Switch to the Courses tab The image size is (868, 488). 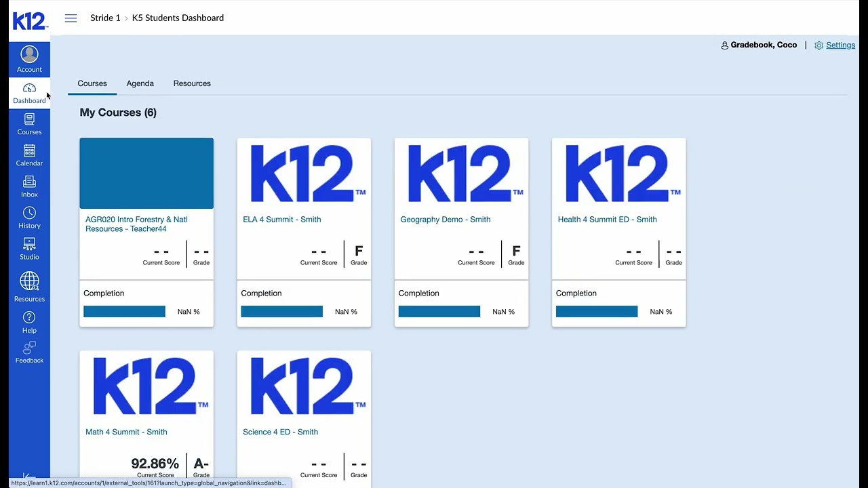92,83
